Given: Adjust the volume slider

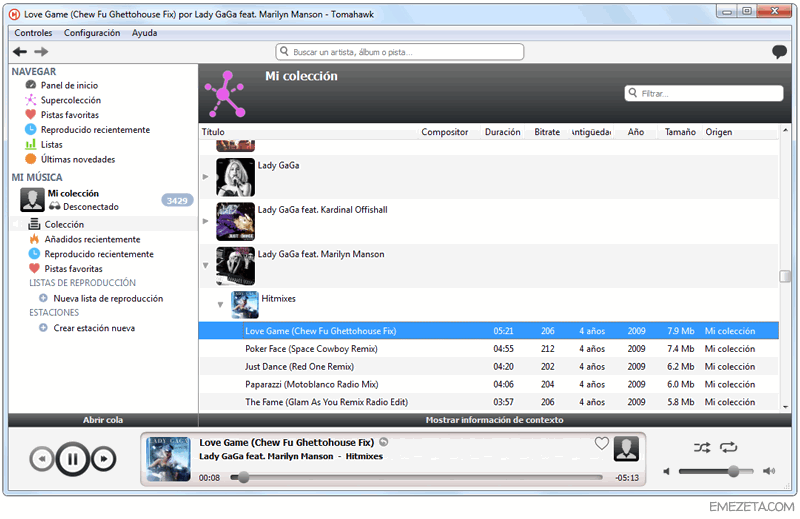Looking at the screenshot, I should click(x=716, y=471).
